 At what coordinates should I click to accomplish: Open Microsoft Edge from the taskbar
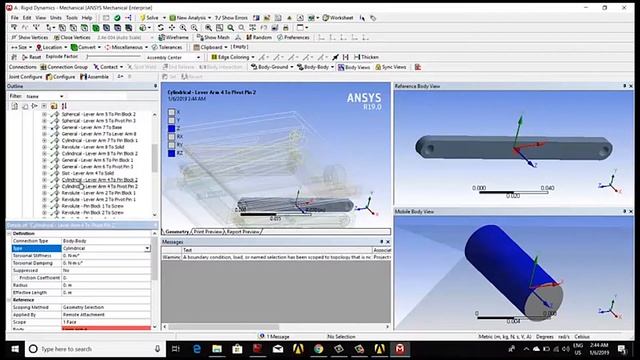tap(197, 349)
